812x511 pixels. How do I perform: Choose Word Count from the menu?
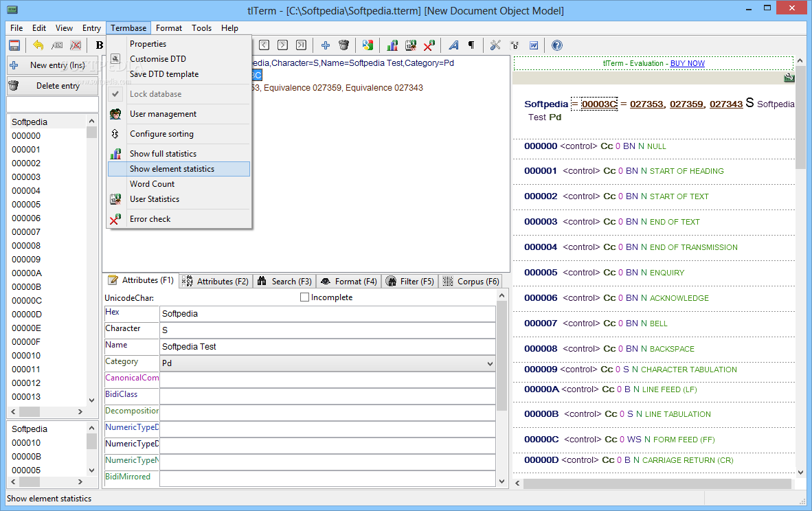(x=179, y=184)
